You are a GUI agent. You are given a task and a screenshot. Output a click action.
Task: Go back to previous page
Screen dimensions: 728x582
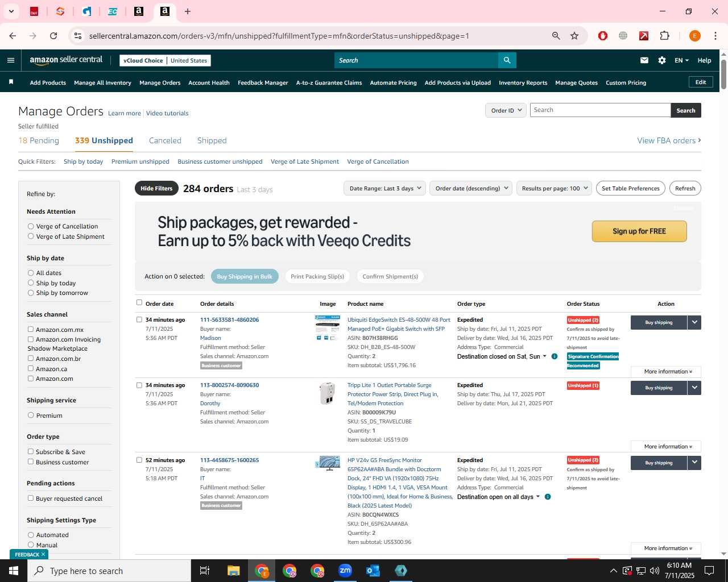[13, 36]
